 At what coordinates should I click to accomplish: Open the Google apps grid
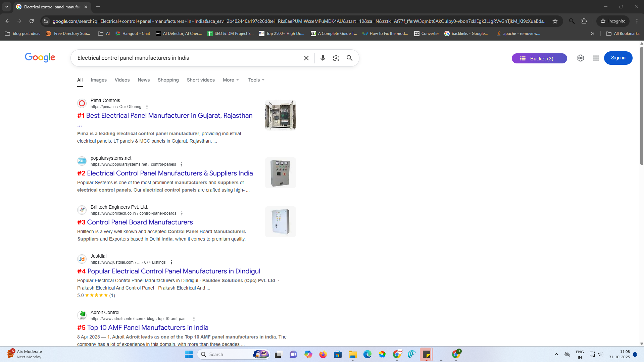[x=596, y=58]
